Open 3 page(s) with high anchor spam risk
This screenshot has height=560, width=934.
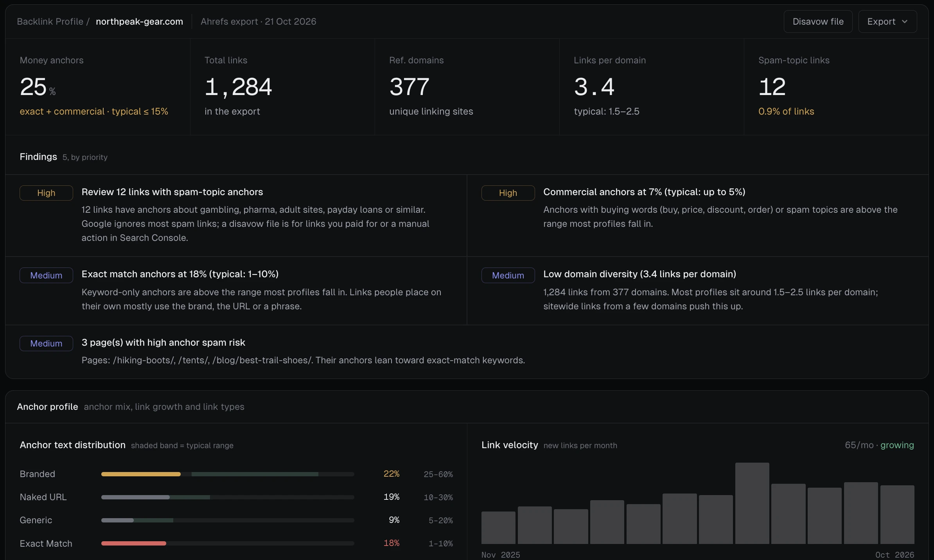163,343
